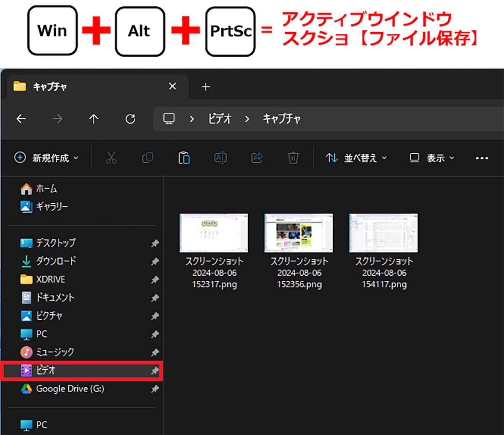Select screenshot thumbnail 152317.png
Viewport: 504px width, 435px height.
click(x=214, y=233)
